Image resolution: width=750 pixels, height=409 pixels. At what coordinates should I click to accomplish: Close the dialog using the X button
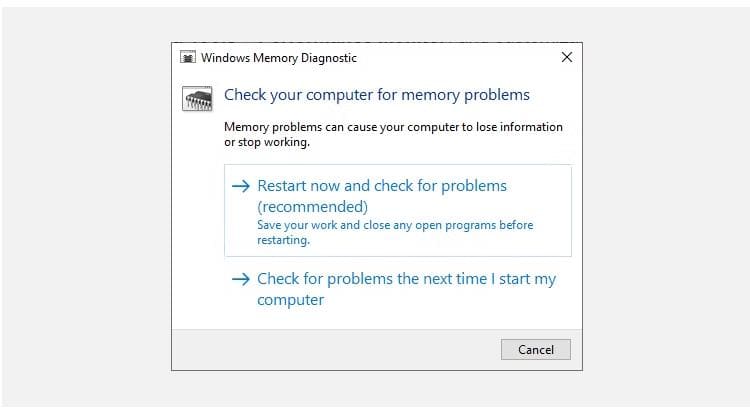coord(567,57)
